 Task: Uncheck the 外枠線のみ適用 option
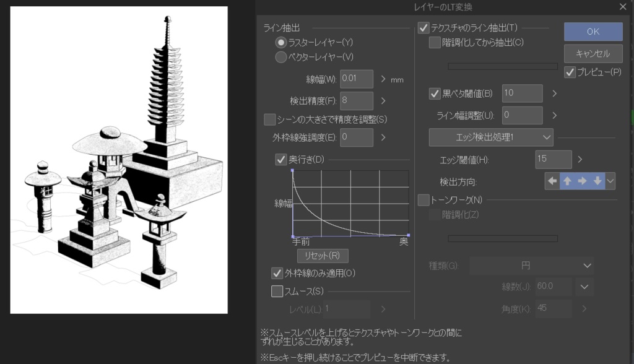click(279, 273)
